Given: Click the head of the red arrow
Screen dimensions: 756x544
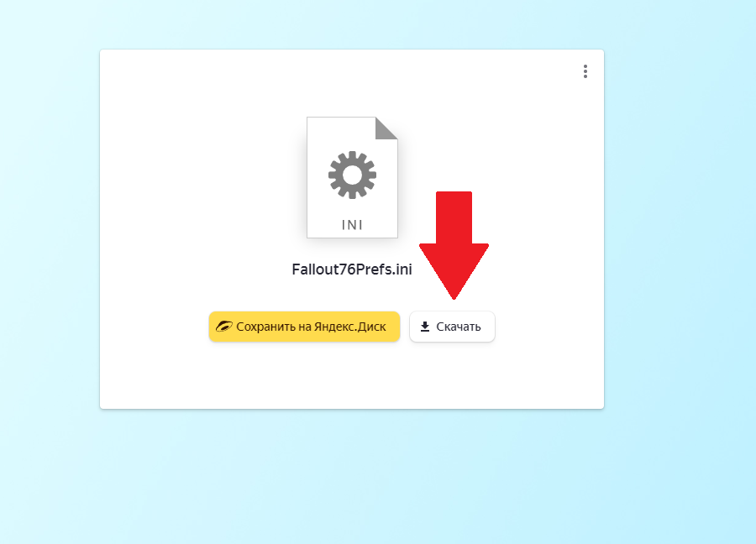Looking at the screenshot, I should click(454, 268).
